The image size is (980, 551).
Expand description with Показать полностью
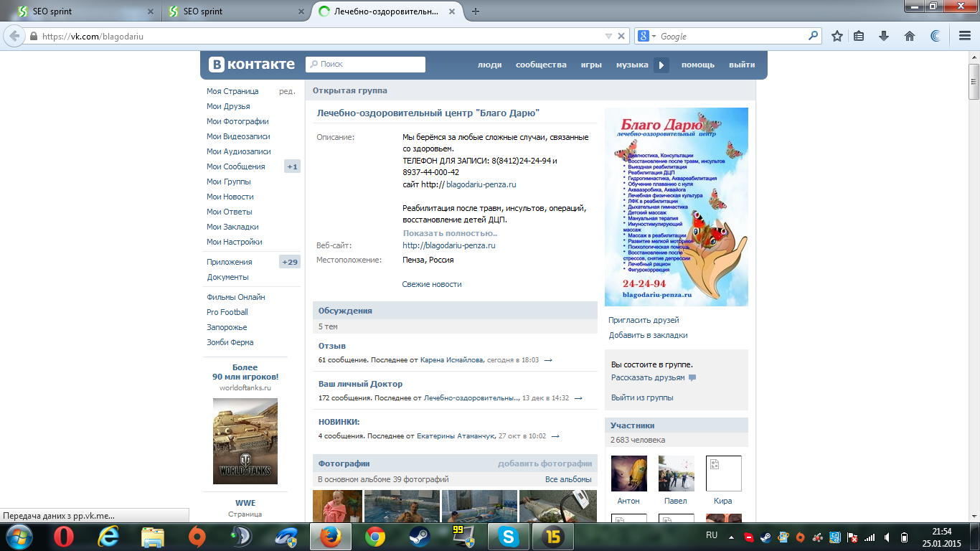[x=450, y=233]
